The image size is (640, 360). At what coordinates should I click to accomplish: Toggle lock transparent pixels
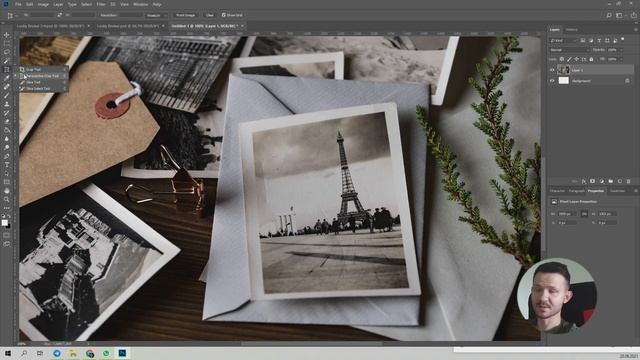[x=562, y=59]
